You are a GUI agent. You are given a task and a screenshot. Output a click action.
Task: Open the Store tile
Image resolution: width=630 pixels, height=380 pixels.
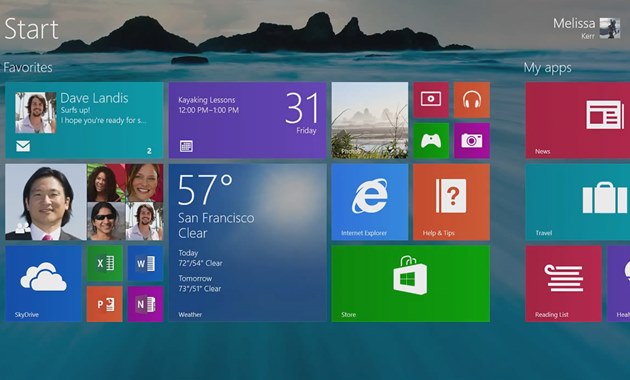(411, 284)
